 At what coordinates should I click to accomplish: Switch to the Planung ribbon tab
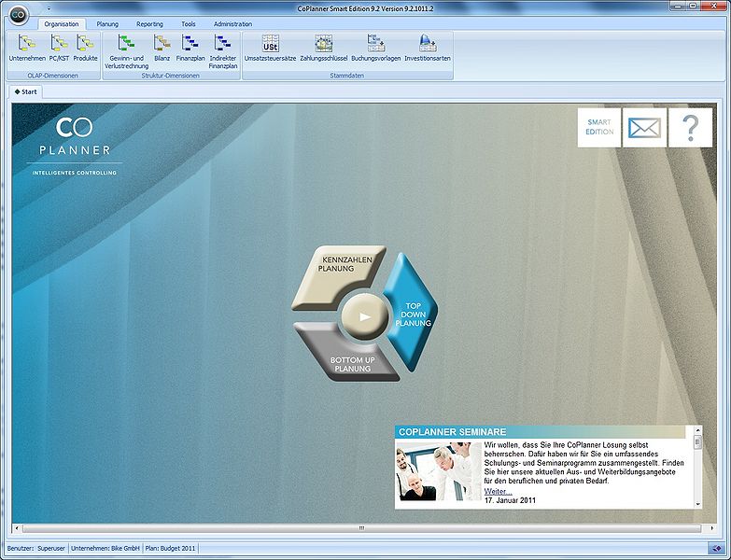coord(107,24)
